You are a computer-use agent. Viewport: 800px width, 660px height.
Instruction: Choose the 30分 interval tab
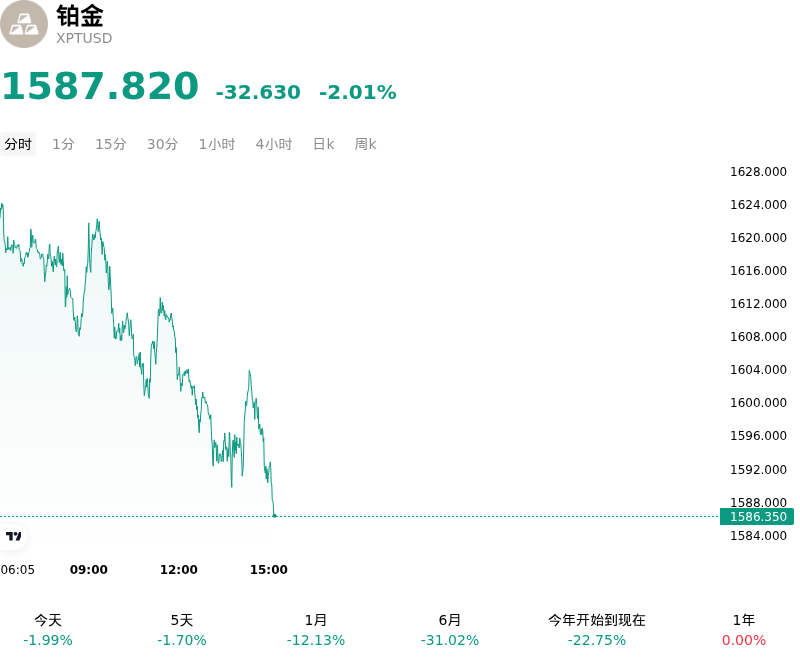(x=163, y=144)
